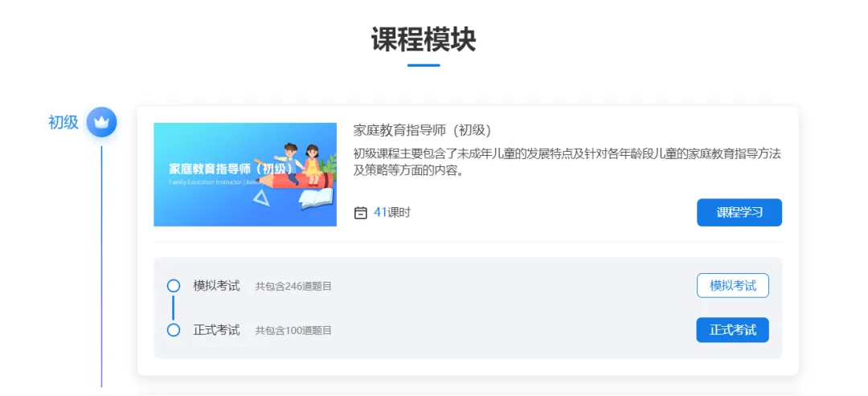This screenshot has width=868, height=396.
Task: Click the 共包含246道题目 question count text
Action: coord(293,287)
